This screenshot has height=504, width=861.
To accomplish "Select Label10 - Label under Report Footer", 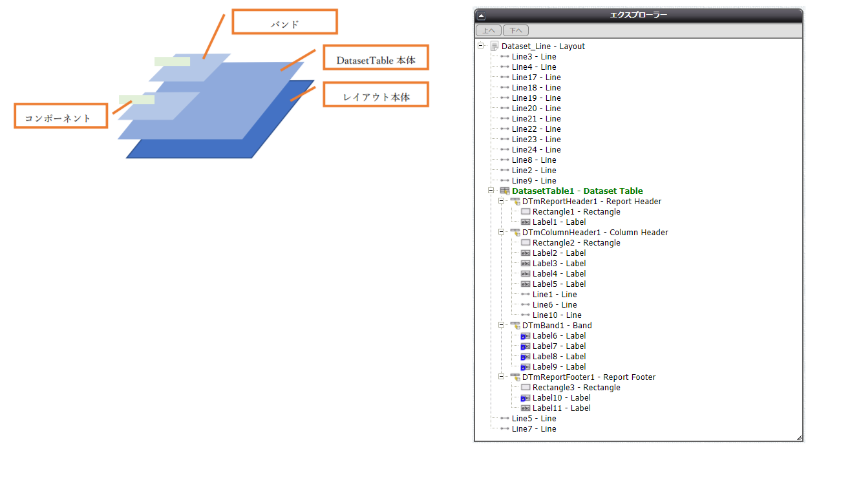I will pos(561,398).
